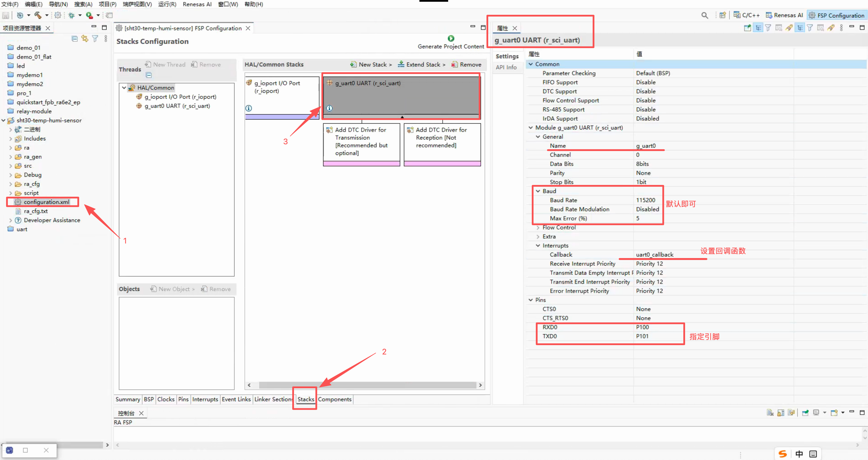Open the Renesas AI menu

[x=197, y=4]
